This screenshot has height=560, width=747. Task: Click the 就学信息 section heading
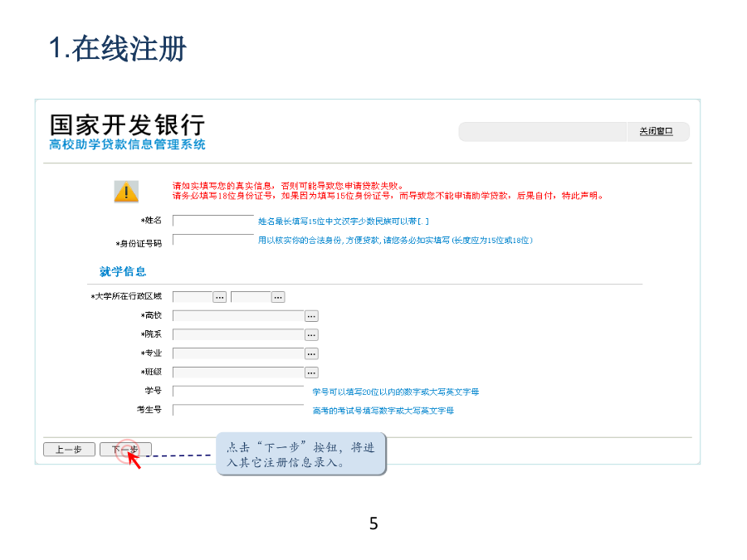[x=123, y=271]
